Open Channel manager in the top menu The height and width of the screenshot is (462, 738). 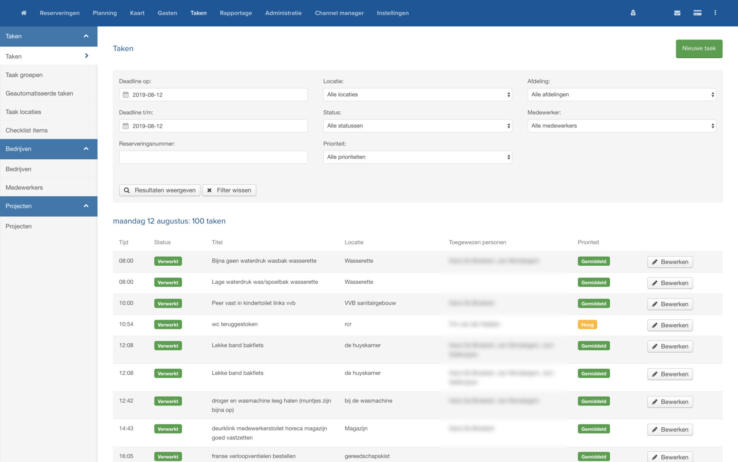coord(339,13)
